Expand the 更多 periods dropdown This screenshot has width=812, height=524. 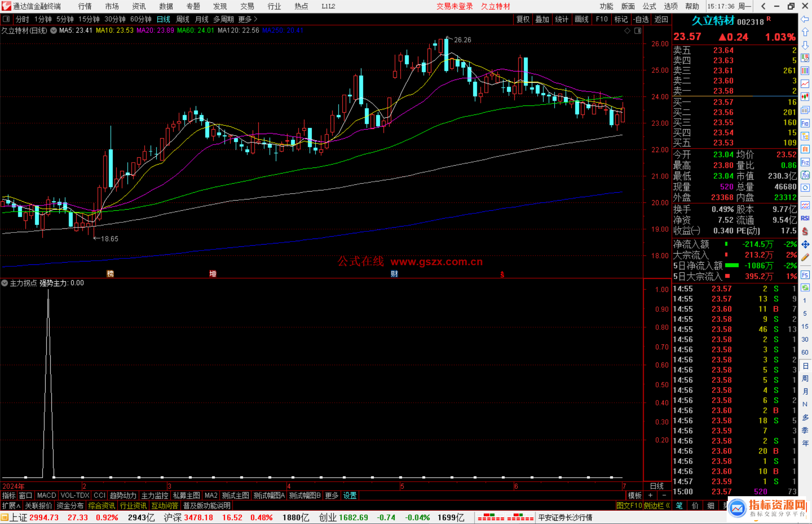[248, 19]
